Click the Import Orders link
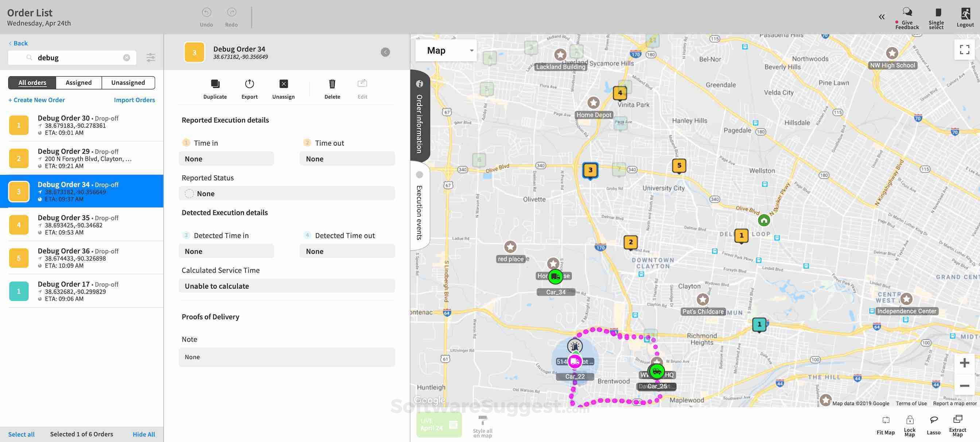The image size is (980, 442). 134,100
